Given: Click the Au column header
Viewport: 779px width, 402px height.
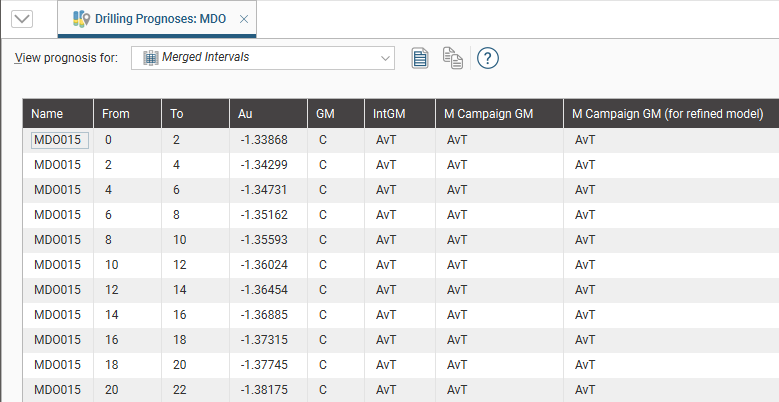Looking at the screenshot, I should tap(267, 114).
